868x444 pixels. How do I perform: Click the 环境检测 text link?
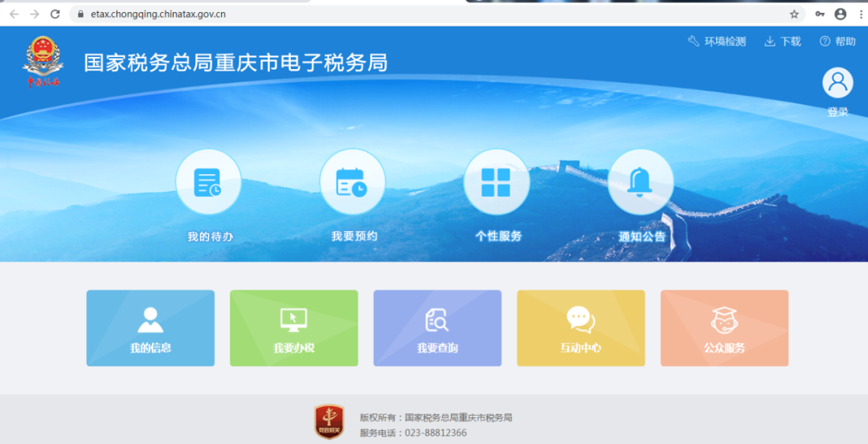725,42
